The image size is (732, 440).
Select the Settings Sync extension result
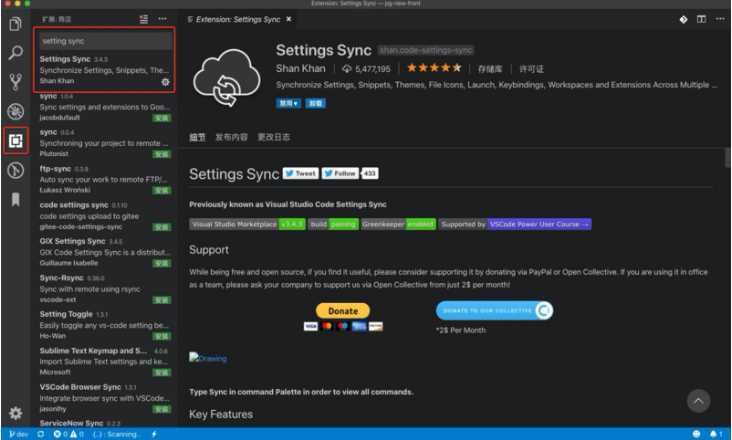tap(105, 70)
